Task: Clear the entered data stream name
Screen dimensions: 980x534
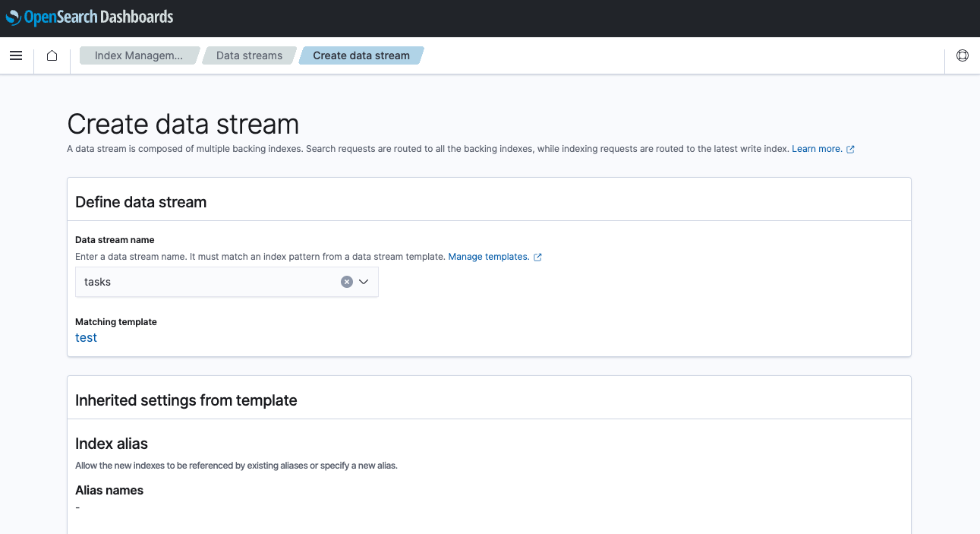Action: coord(346,281)
